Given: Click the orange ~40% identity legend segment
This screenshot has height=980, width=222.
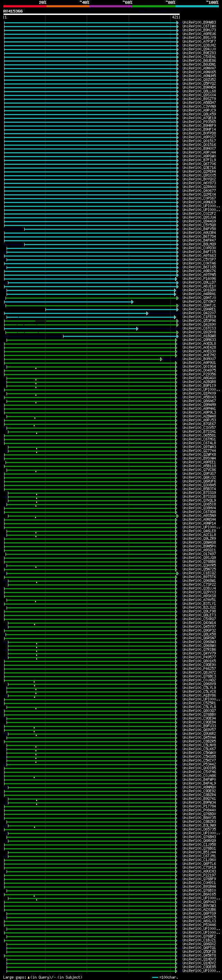Looking at the screenshot, I should 68,6.
